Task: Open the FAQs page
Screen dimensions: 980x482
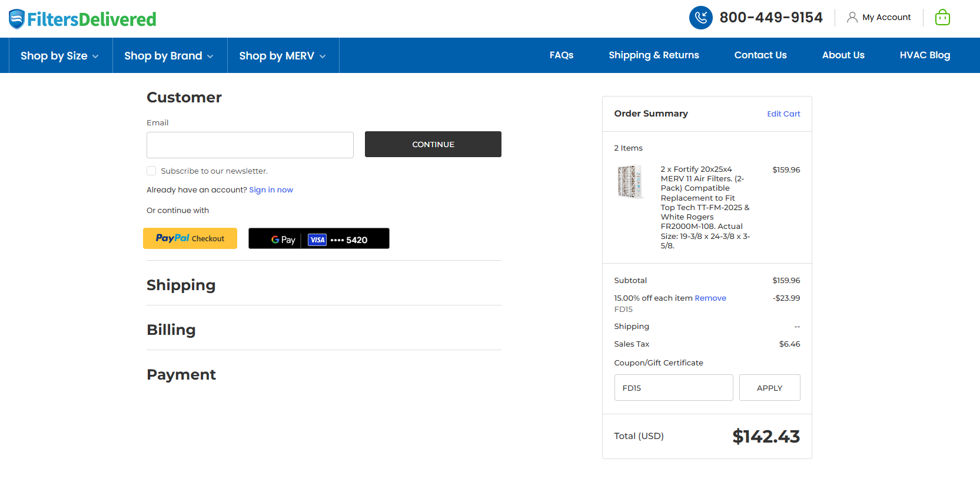Action: (562, 55)
